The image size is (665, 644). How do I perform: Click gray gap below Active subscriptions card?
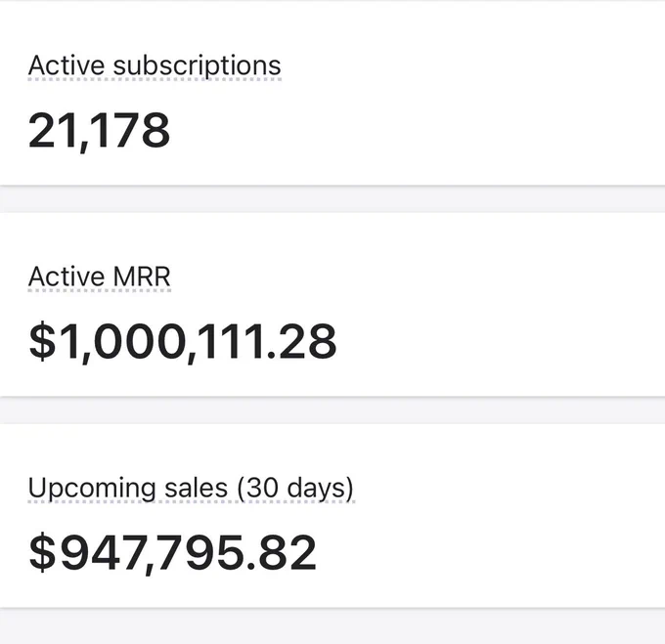click(332, 199)
